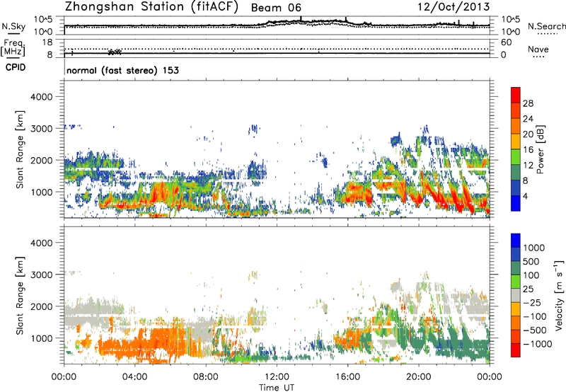Click the "04:00" time tick label
The width and height of the screenshot is (566, 392).
tap(134, 377)
